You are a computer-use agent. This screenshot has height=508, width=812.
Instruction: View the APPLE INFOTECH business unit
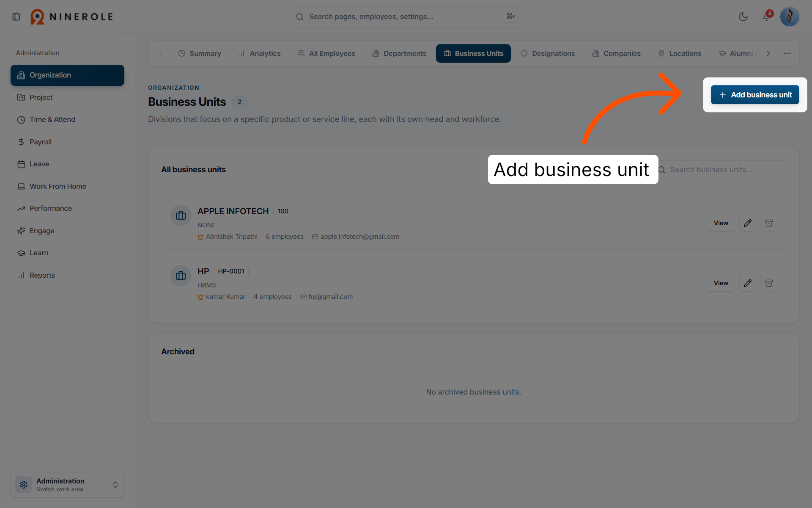(721, 223)
